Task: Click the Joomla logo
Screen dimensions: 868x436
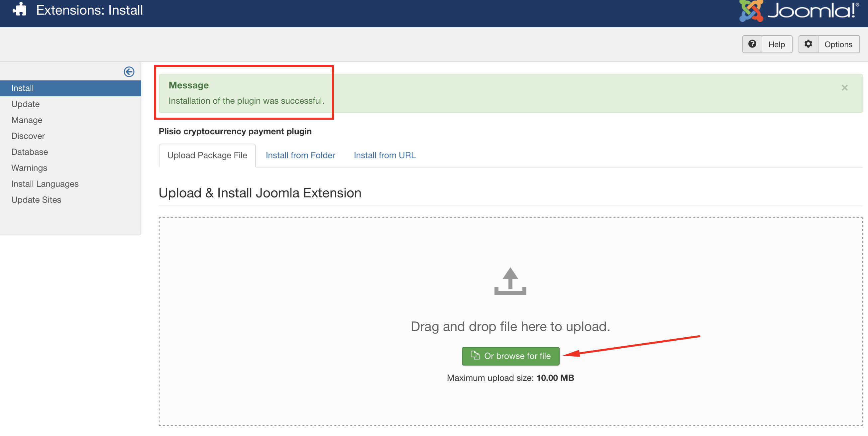Action: pyautogui.click(x=799, y=10)
